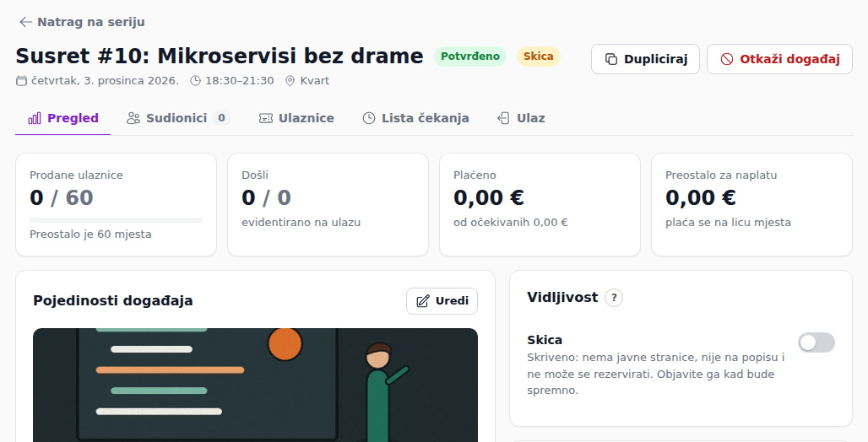Click the clock icon next to 18:30–21:30
The image size is (868, 442).
coord(195,81)
